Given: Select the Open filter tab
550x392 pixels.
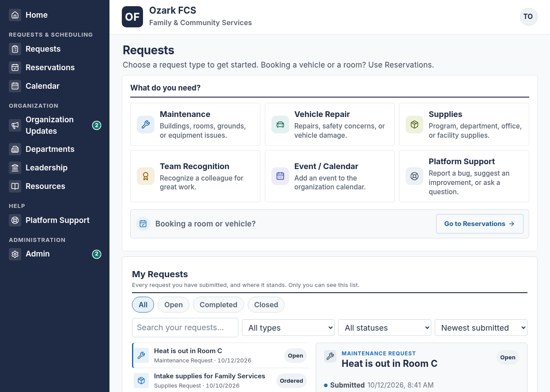Looking at the screenshot, I should click(x=173, y=305).
